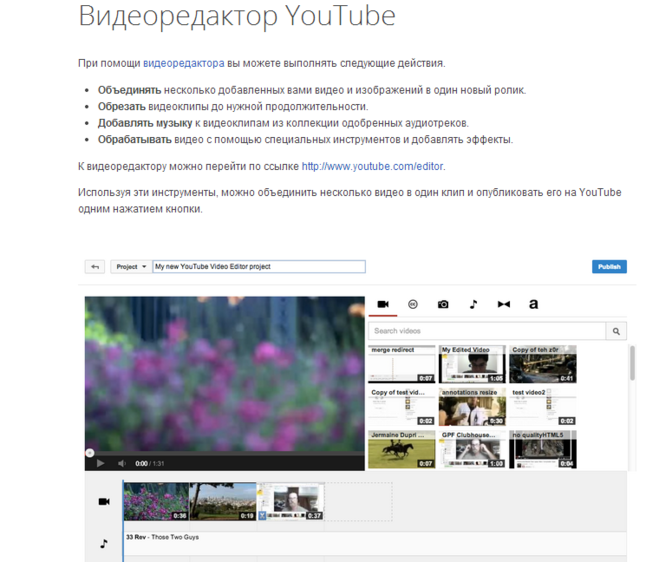
Task: Select the 0:37 webcam clip in timeline
Action: tap(291, 501)
